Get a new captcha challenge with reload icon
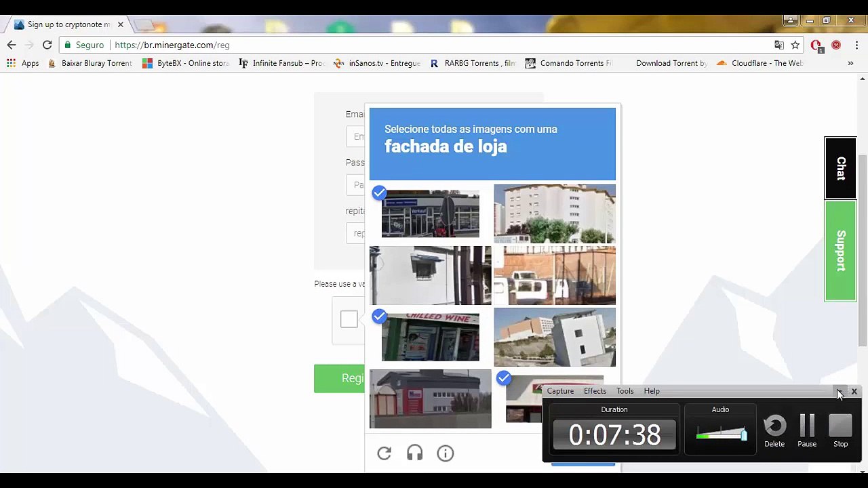This screenshot has height=488, width=868. click(384, 453)
